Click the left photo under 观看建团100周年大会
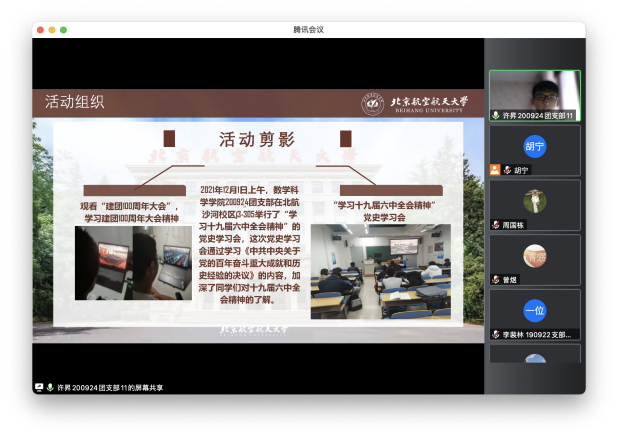618x437 pixels. (133, 262)
